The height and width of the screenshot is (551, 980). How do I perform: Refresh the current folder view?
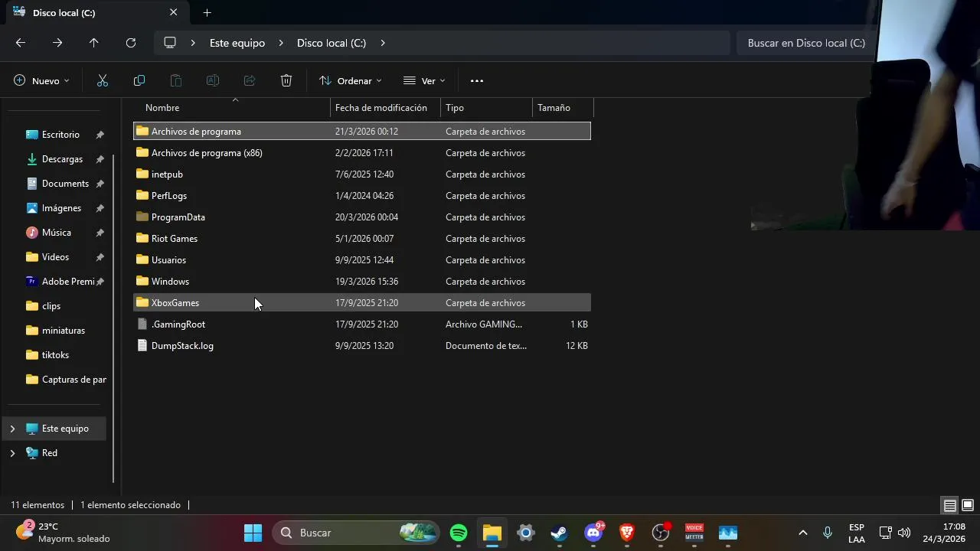(x=131, y=43)
